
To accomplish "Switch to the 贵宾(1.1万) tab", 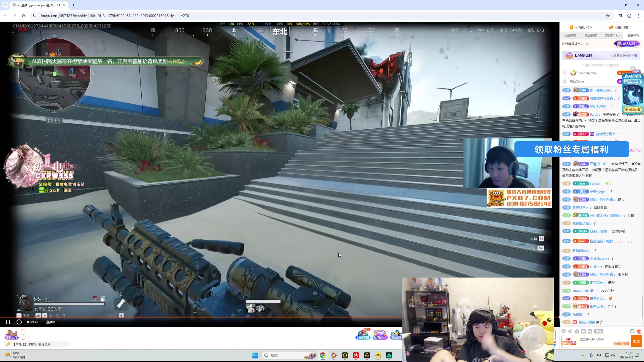I will tap(612, 35).
